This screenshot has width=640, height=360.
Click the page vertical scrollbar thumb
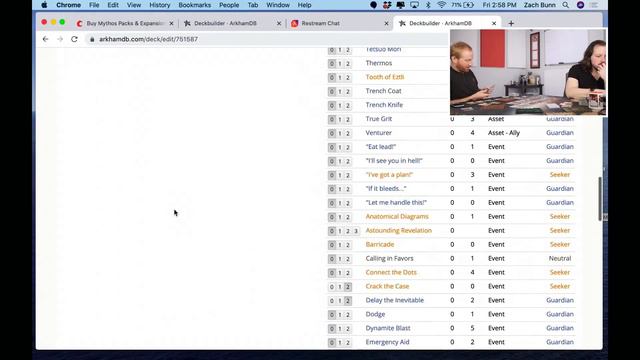pyautogui.click(x=600, y=199)
